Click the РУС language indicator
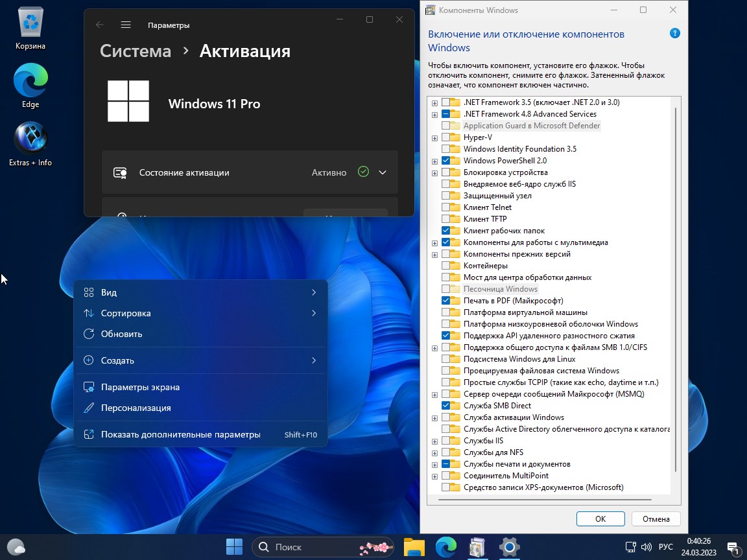The height and width of the screenshot is (560, 747). coord(665,546)
